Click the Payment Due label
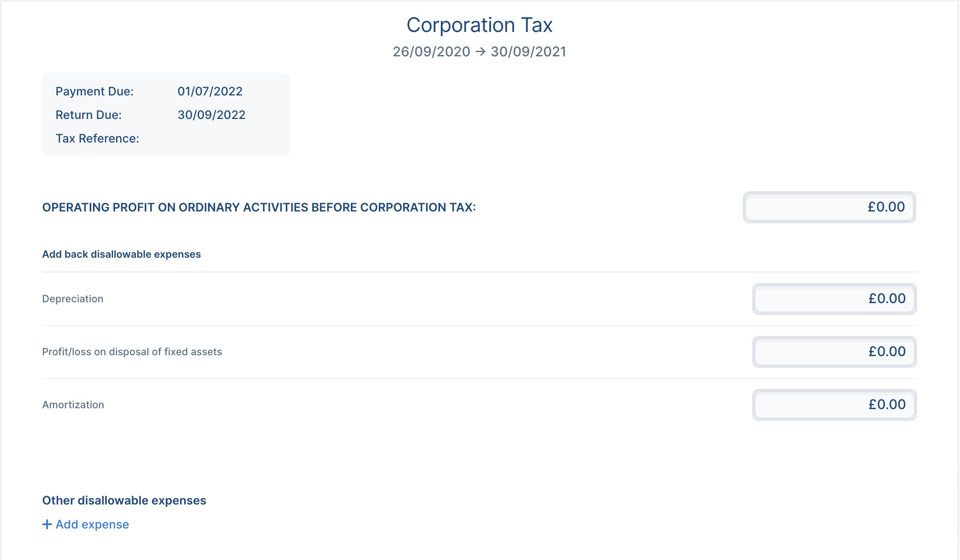The width and height of the screenshot is (960, 560). [x=95, y=91]
